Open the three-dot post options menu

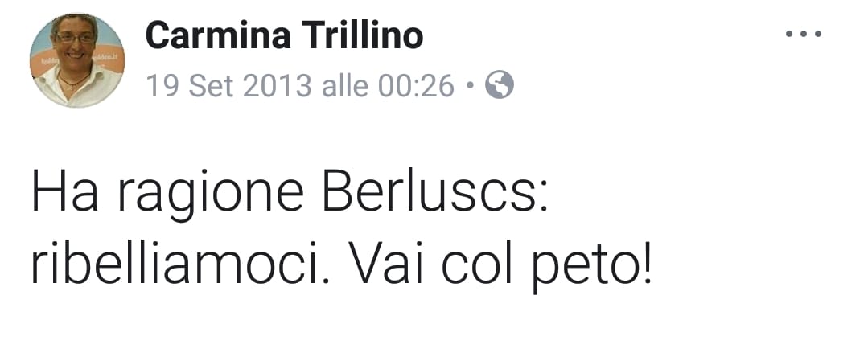(803, 35)
